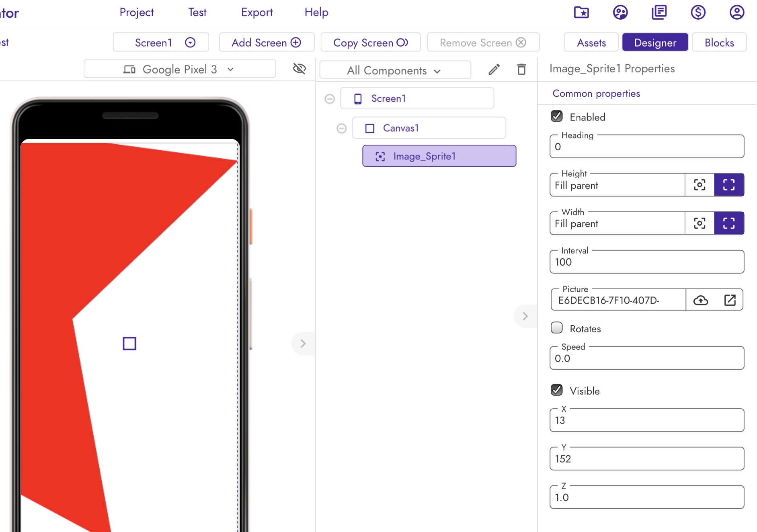Open the community palette icon

[x=620, y=12]
